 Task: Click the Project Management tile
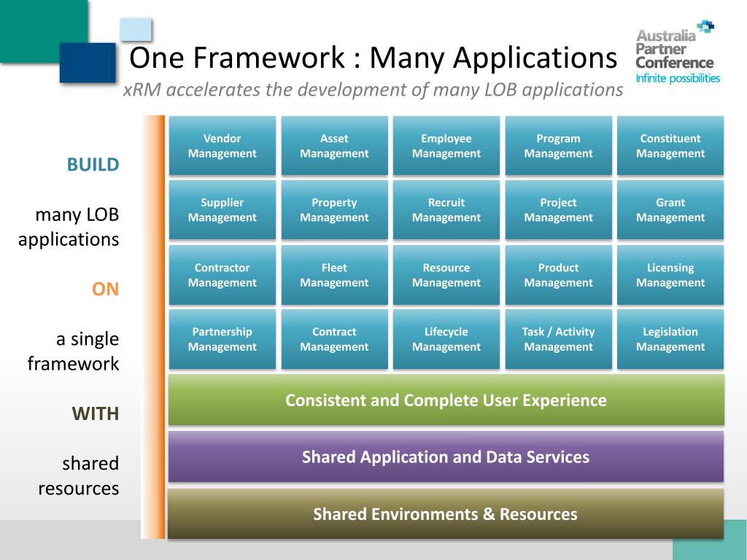pos(558,209)
